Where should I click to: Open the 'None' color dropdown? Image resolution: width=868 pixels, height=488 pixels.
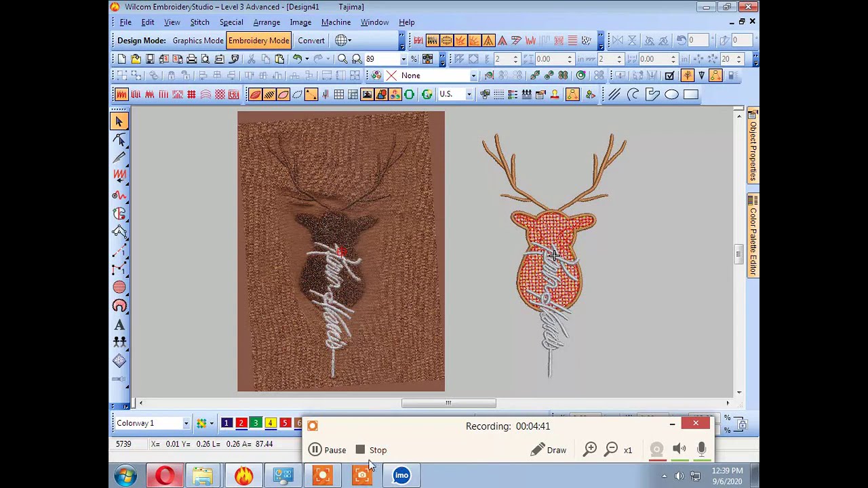coord(473,76)
